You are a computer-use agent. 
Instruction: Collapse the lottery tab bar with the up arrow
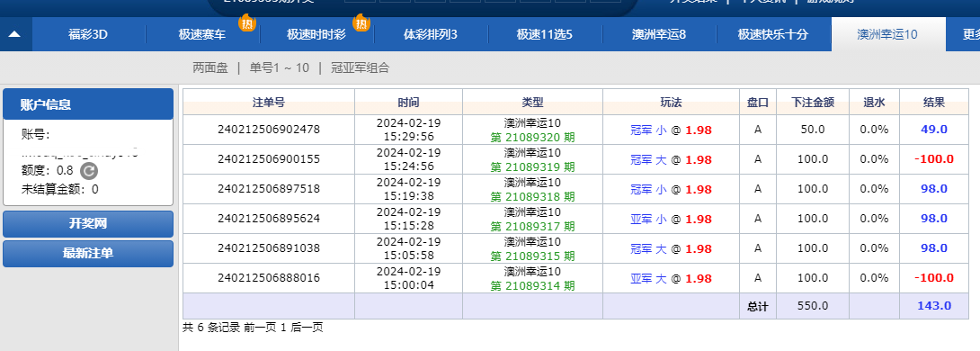(x=14, y=34)
